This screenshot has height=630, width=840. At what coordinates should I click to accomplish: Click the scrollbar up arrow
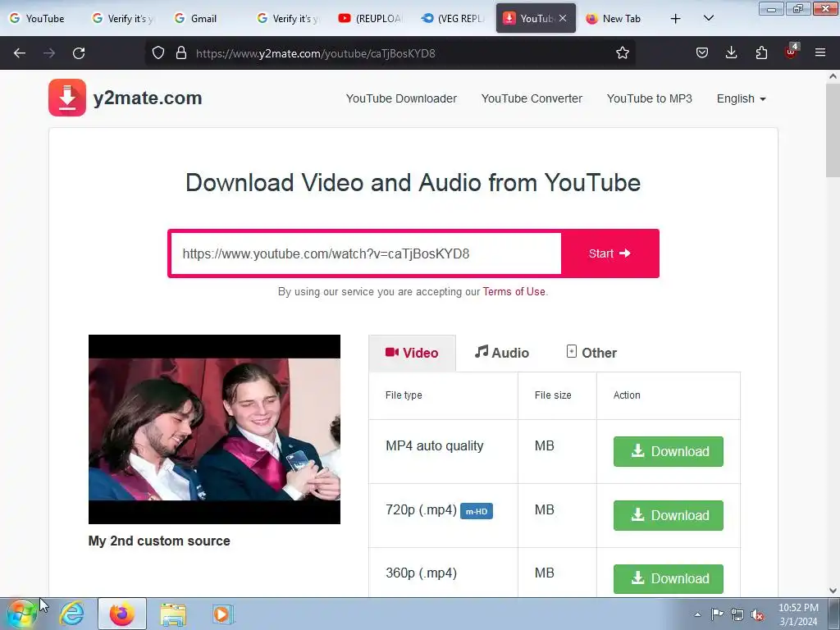(833, 76)
